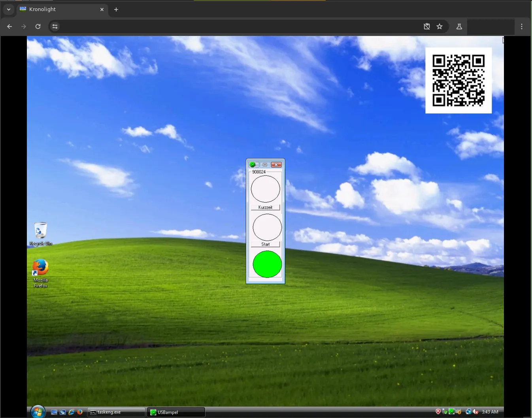The height and width of the screenshot is (418, 532).
Task: Click the Switch between windows quick launch icon
Action: [62, 412]
